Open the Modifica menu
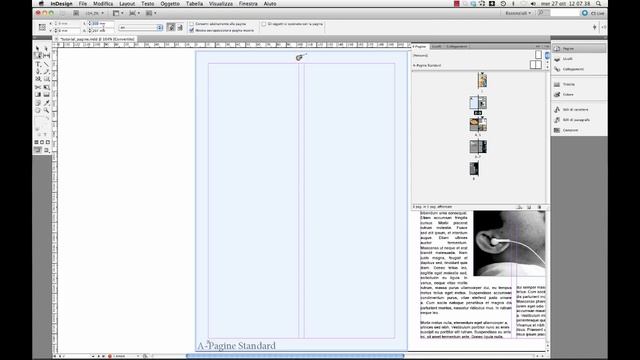This screenshot has width=640, height=360. point(103,3)
